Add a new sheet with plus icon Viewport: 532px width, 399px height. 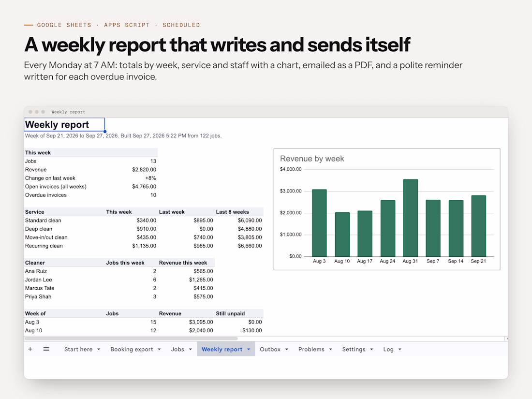[x=30, y=349]
